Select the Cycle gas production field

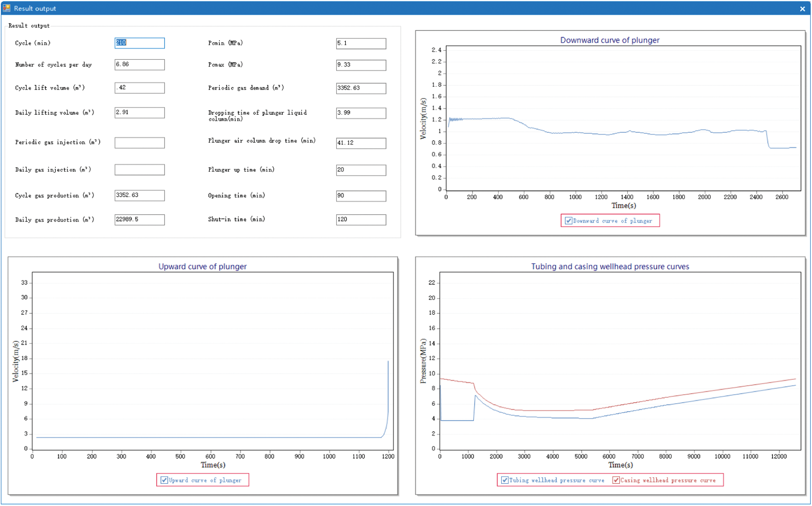[139, 195]
